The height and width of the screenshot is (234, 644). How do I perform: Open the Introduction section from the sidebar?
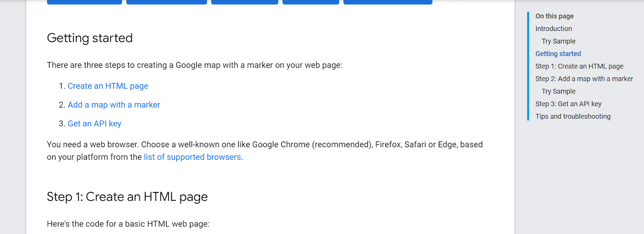(x=553, y=28)
